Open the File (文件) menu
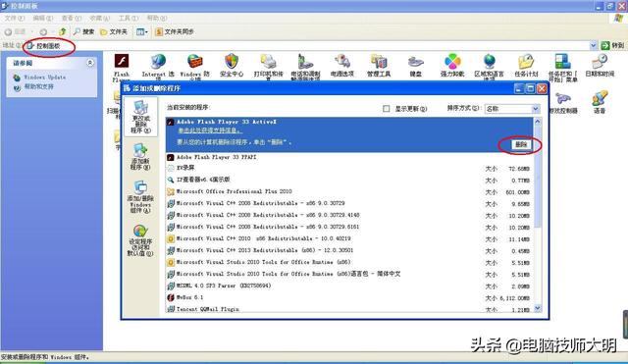The width and height of the screenshot is (628, 364). click(x=15, y=18)
